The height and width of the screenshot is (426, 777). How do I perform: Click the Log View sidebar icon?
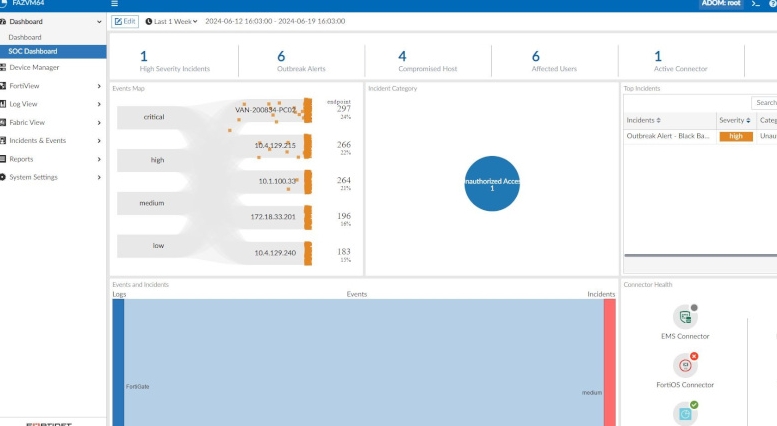pos(4,104)
